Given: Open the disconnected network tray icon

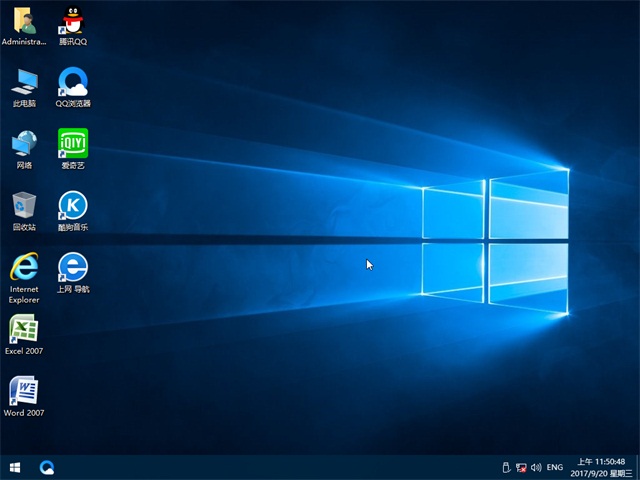Looking at the screenshot, I should (521, 467).
